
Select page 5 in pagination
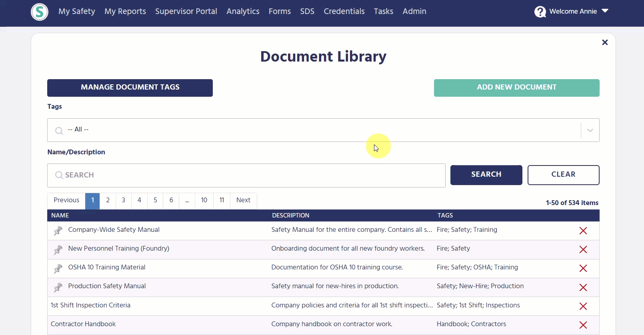155,201
